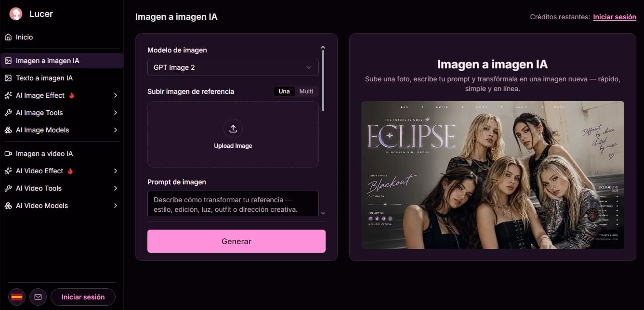The width and height of the screenshot is (644, 310).
Task: Click the scroll-down arrow of the form panel
Action: (x=323, y=213)
